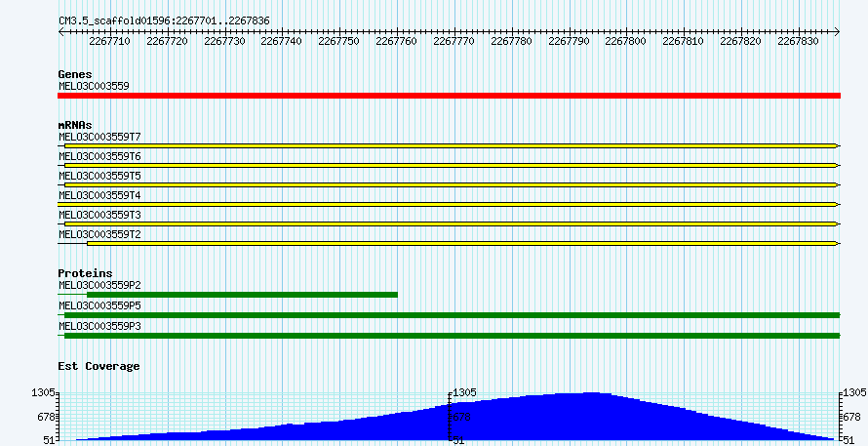Viewport: 868px width, 446px height.
Task: Click ruler position 2267810
Action: pos(684,41)
